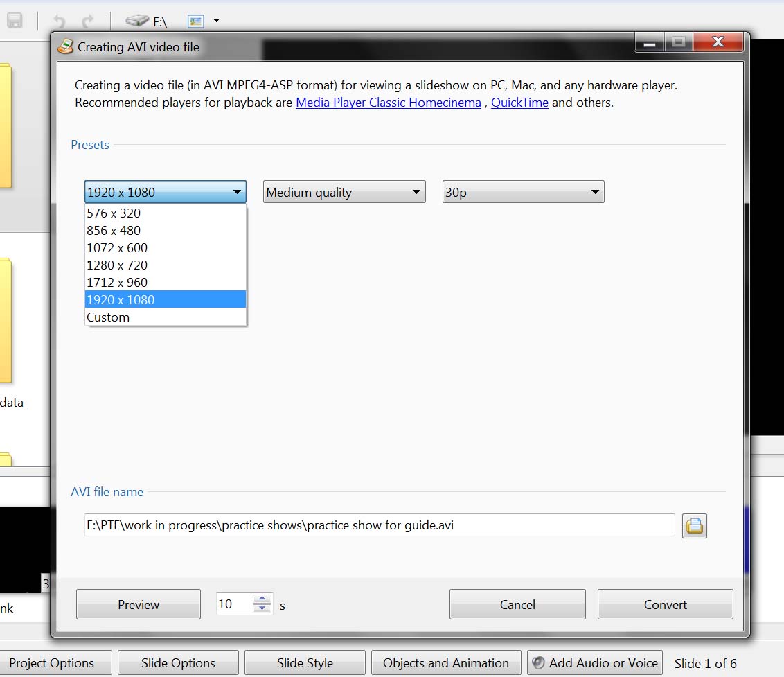Click the Preview button

tap(139, 604)
